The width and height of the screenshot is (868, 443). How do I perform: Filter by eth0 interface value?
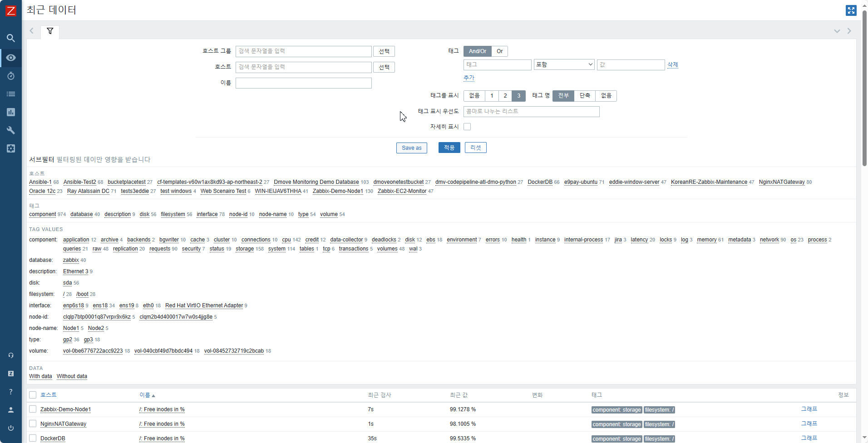pos(148,305)
